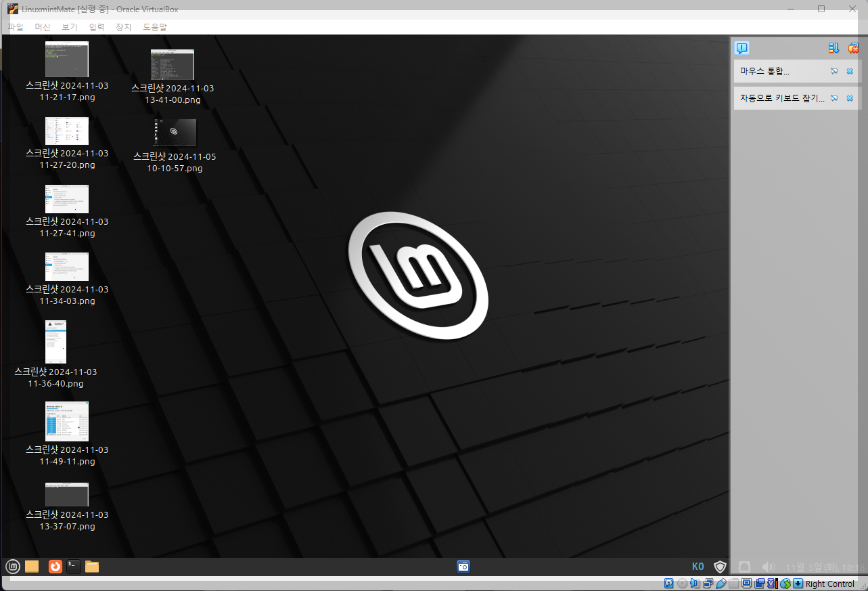
Task: Click the sort notifications arrow icon
Action: click(833, 48)
